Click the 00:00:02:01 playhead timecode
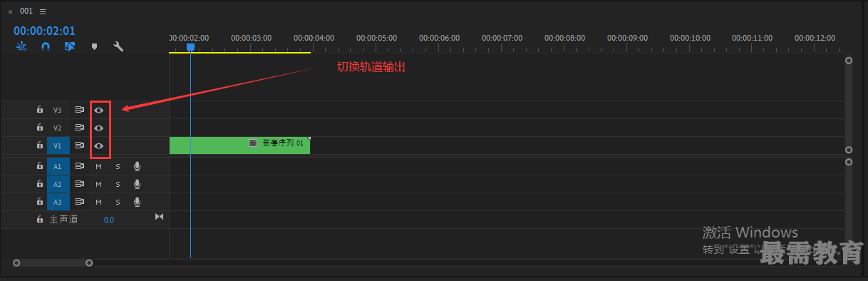 click(x=44, y=31)
